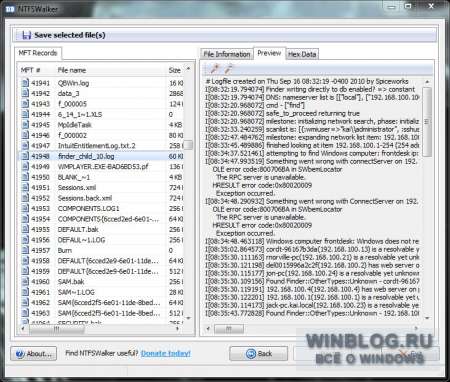The height and width of the screenshot is (382, 450).
Task: Click file list vertical scrollbar down arrow
Action: tap(188, 318)
